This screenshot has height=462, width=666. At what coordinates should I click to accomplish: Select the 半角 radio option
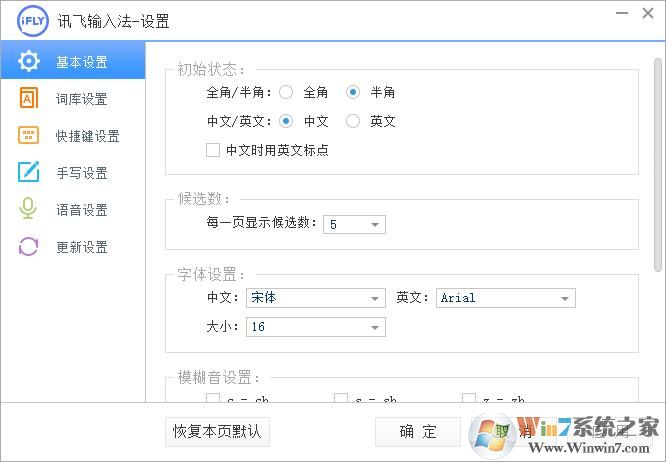click(352, 92)
